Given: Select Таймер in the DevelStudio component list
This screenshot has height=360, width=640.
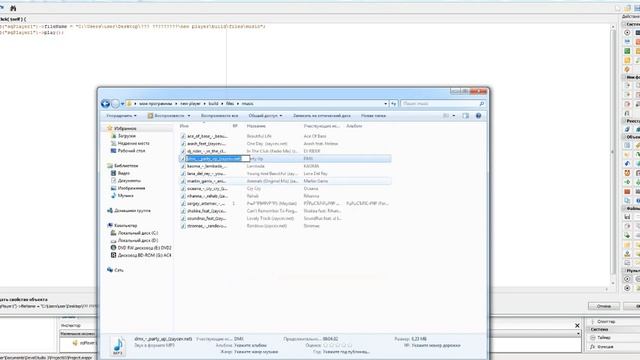Looking at the screenshot, I should coord(604,338).
